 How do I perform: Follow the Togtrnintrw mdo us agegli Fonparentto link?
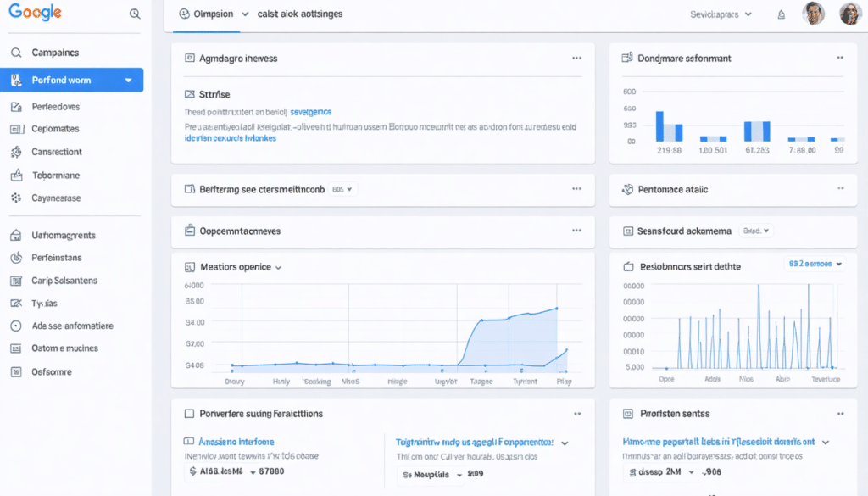pos(475,443)
